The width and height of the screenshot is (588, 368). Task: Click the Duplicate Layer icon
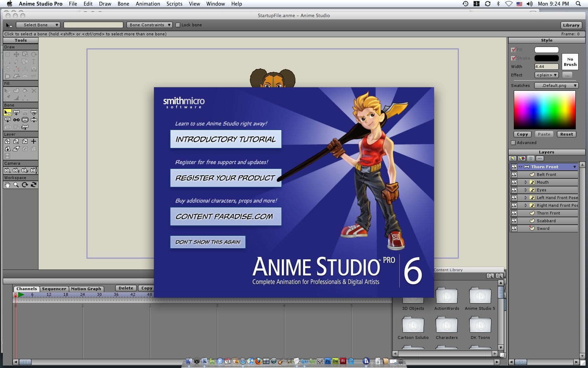point(521,158)
